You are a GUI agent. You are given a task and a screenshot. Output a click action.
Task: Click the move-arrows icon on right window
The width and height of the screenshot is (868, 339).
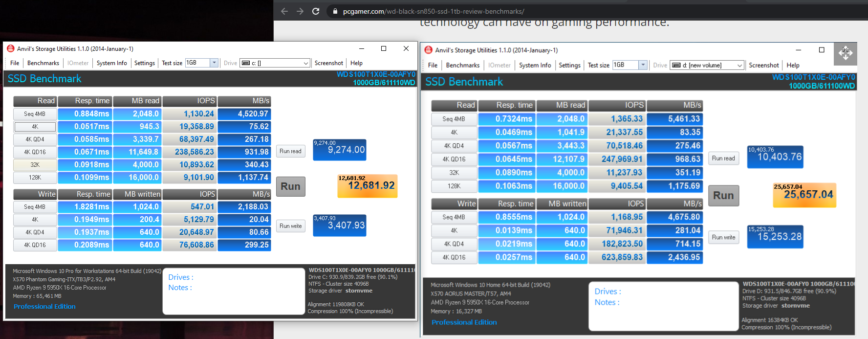[x=846, y=53]
